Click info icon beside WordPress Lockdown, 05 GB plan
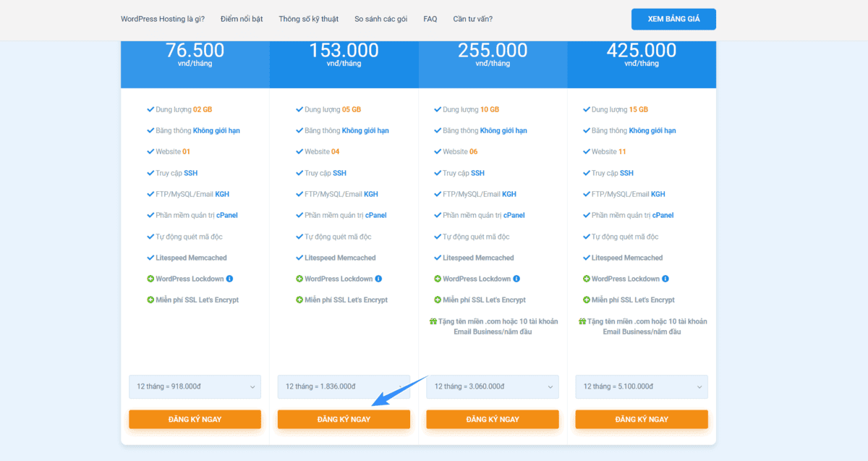The image size is (868, 461). [378, 279]
